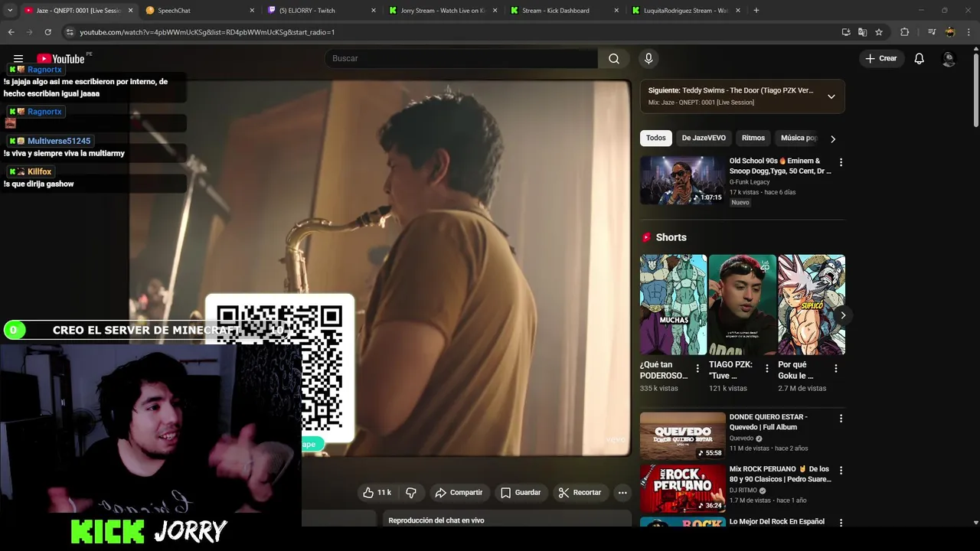Open options for ¿Qué tan PODEROSO short
Viewport: 980px width, 551px height.
point(697,368)
